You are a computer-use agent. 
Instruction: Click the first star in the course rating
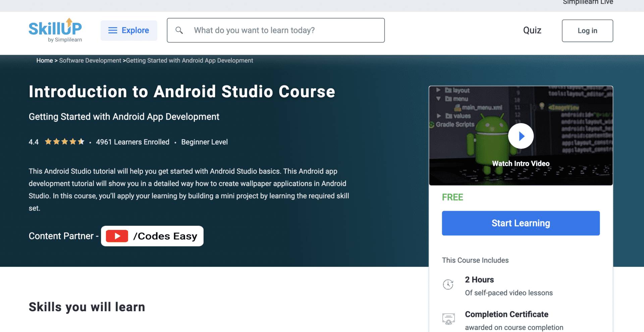click(x=48, y=141)
